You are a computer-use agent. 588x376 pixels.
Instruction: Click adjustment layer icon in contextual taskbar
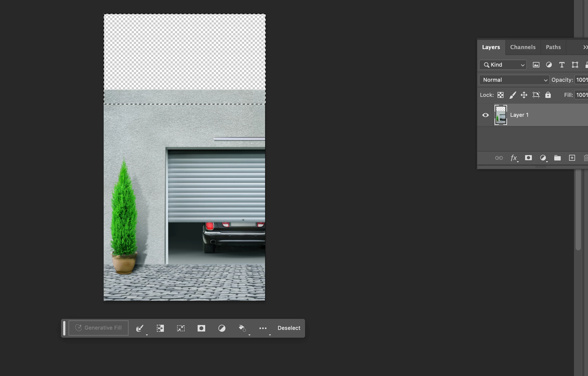[x=222, y=328]
